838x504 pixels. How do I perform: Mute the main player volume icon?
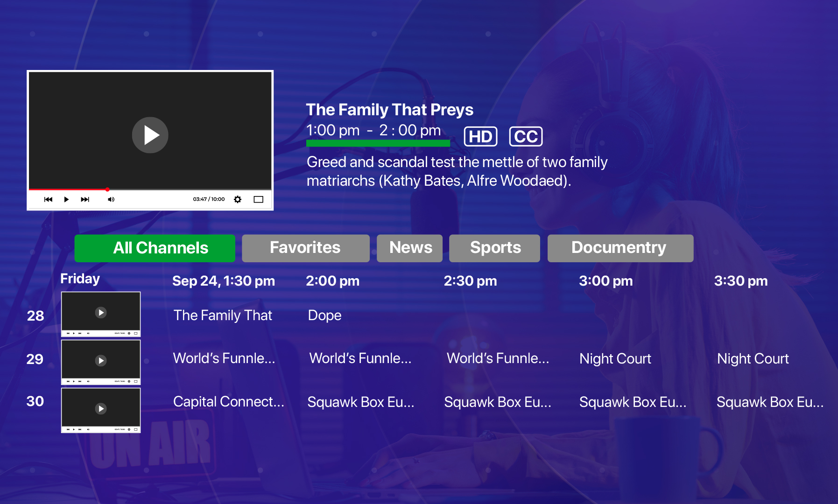pyautogui.click(x=111, y=199)
